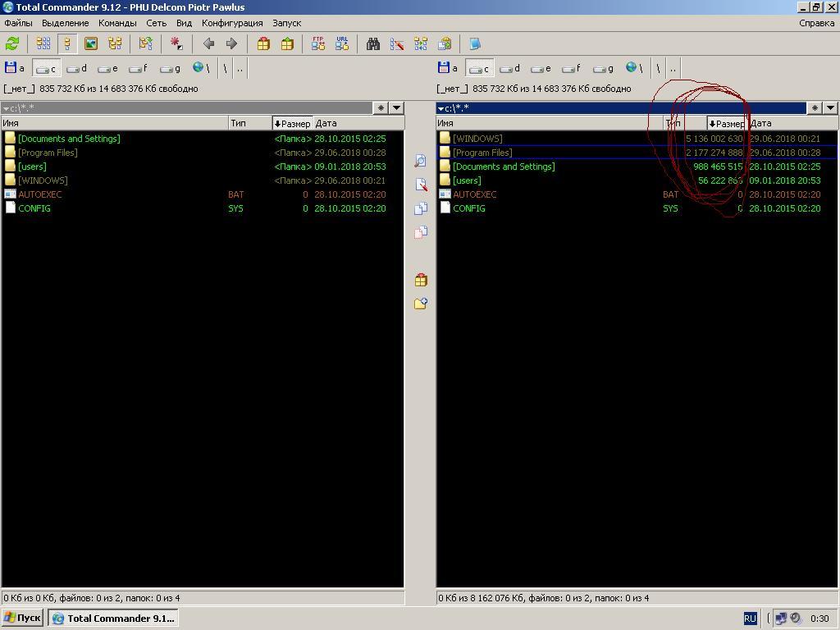
Task: Open the Файлы menu
Action: click(x=18, y=23)
